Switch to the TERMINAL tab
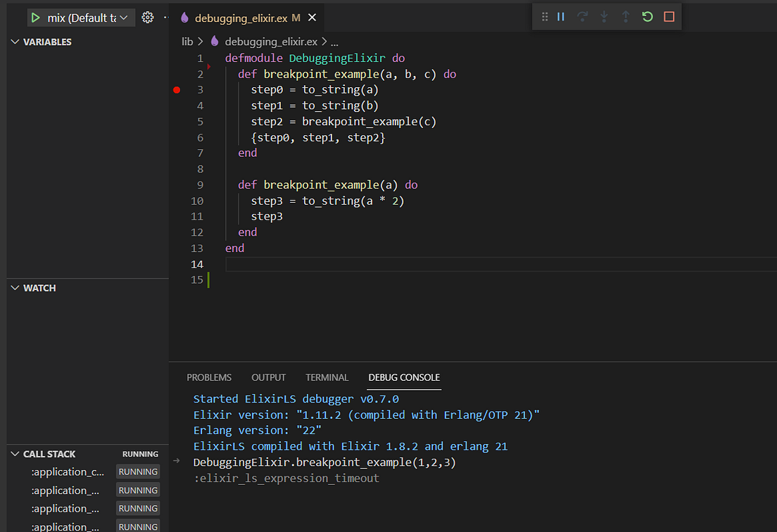The width and height of the screenshot is (777, 532). (327, 377)
